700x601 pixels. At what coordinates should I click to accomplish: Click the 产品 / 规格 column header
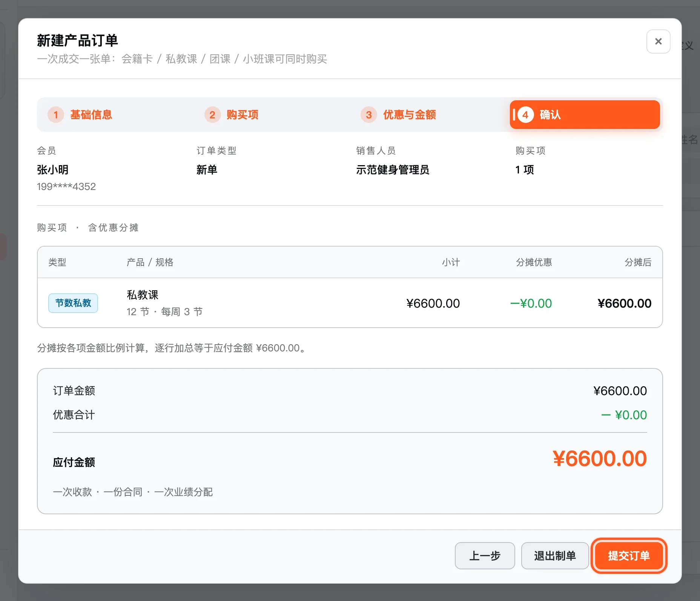coord(150,262)
